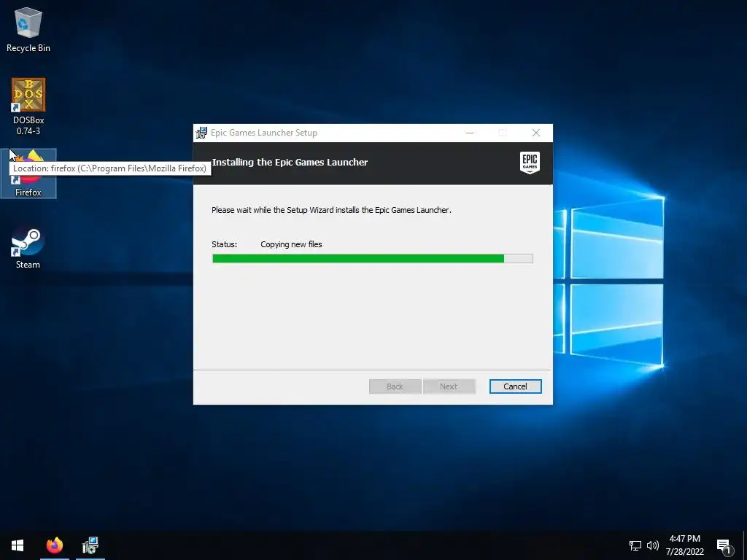The width and height of the screenshot is (747, 560).
Task: Click the Epic Games logo in installer header
Action: click(530, 163)
